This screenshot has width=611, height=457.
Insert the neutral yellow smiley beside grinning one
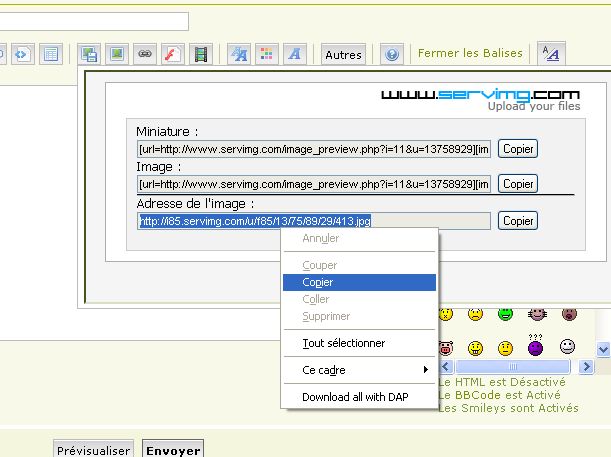[505, 348]
